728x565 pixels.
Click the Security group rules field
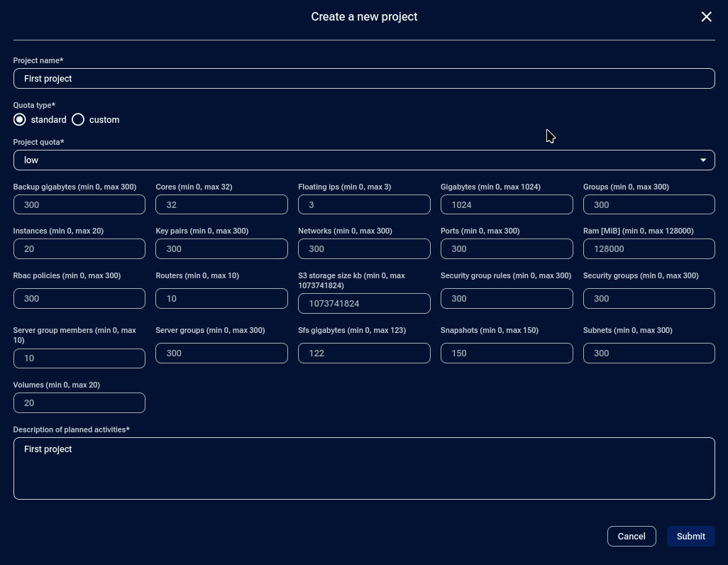point(507,299)
